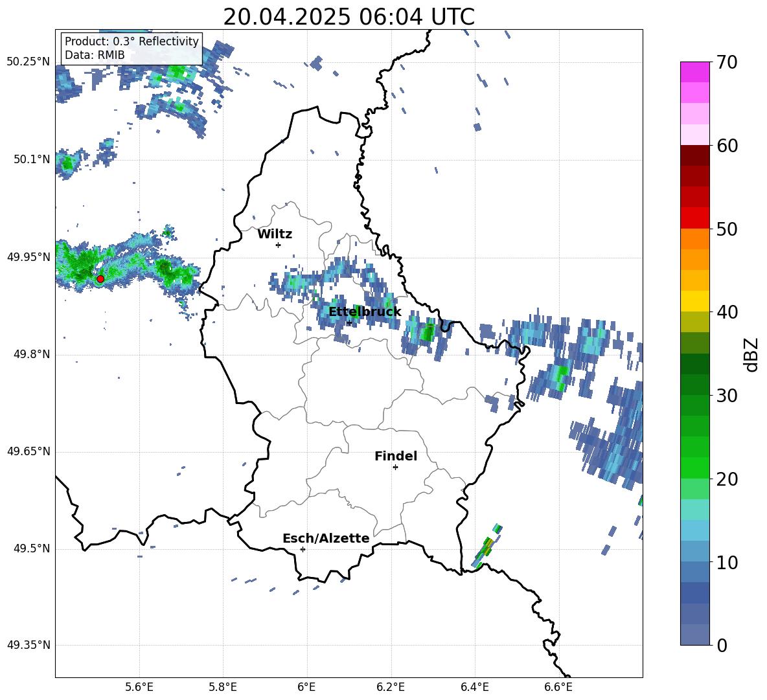Select the Findel city label
The image size is (767, 700).
pyautogui.click(x=396, y=456)
